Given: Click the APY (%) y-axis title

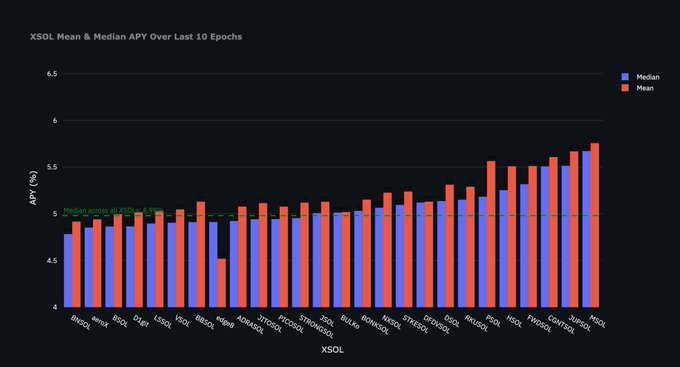Looking at the screenshot, I should [x=33, y=188].
